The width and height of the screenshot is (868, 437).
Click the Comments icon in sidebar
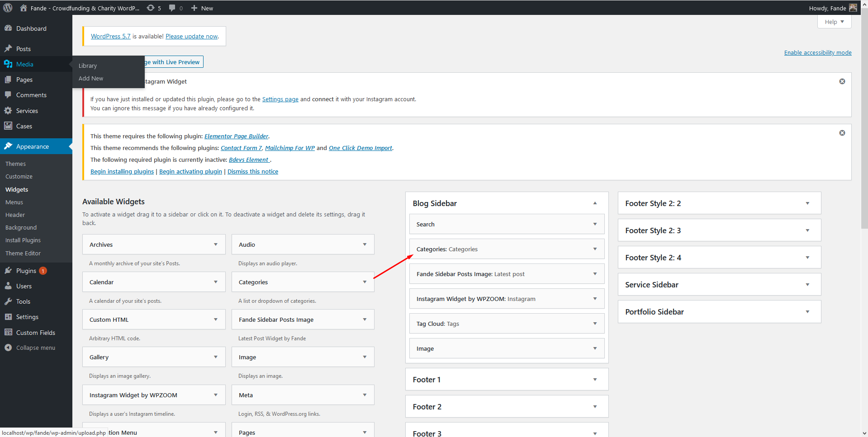tap(8, 95)
